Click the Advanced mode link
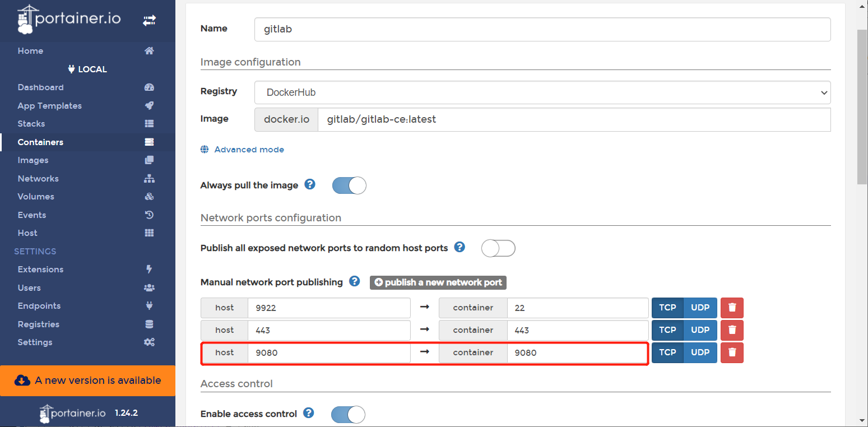 pyautogui.click(x=249, y=150)
